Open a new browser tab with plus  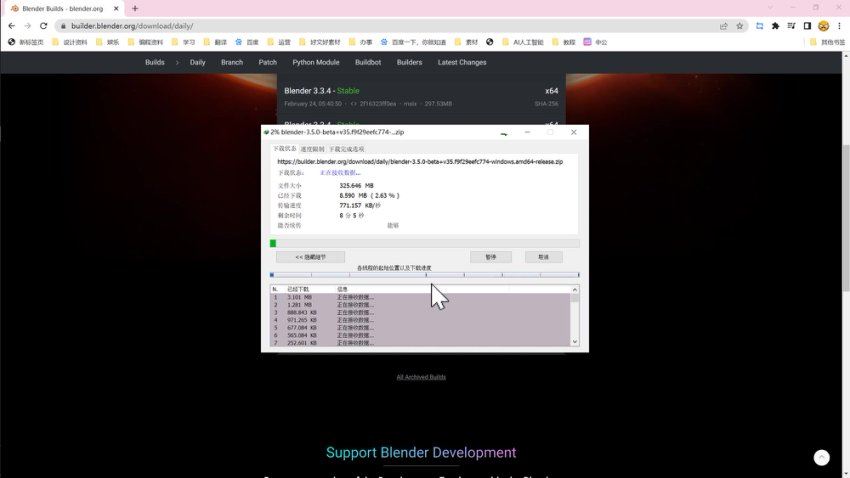pos(135,9)
